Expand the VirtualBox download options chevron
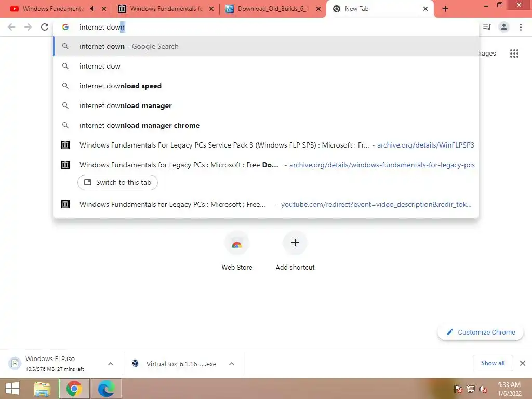Screen dimensions: 532x399 (232, 363)
